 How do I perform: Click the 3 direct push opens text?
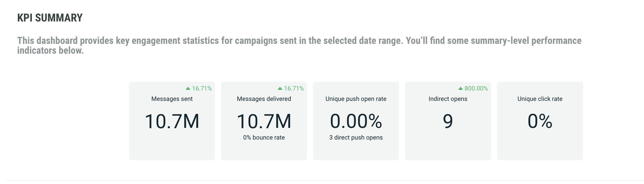[356, 137]
